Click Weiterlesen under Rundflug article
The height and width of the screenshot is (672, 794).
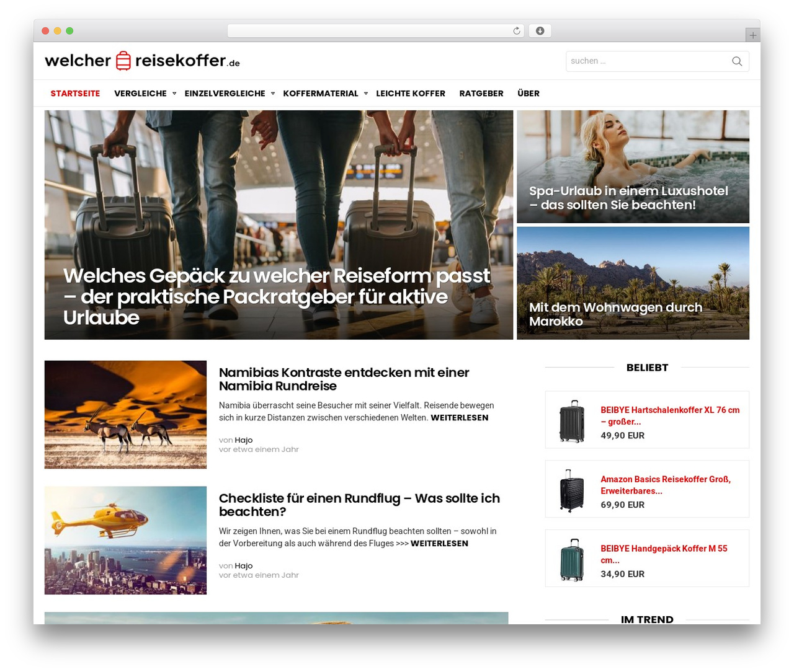[x=439, y=544]
